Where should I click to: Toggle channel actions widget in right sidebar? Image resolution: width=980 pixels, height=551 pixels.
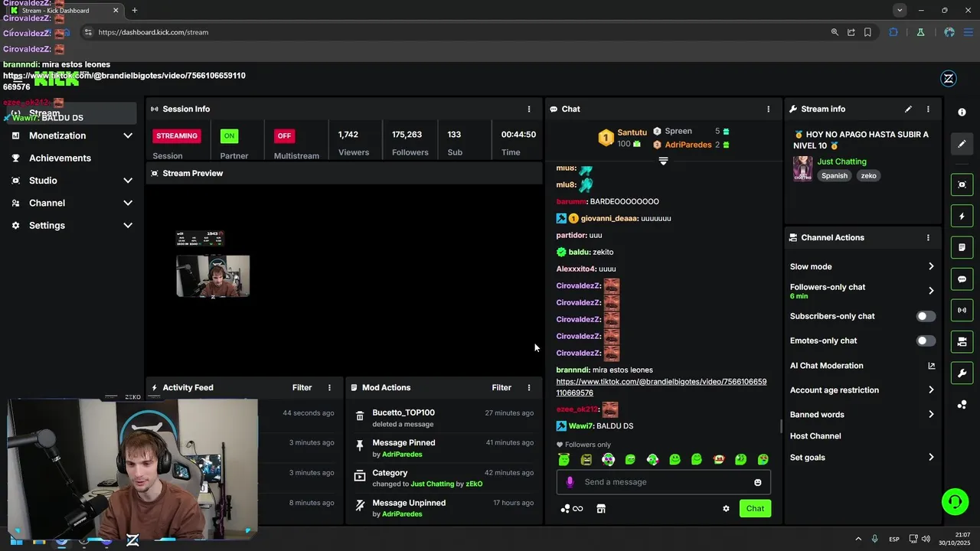[962, 342]
